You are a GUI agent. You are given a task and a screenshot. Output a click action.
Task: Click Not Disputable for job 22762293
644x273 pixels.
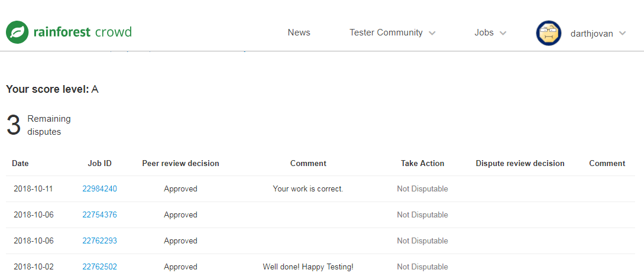point(423,240)
